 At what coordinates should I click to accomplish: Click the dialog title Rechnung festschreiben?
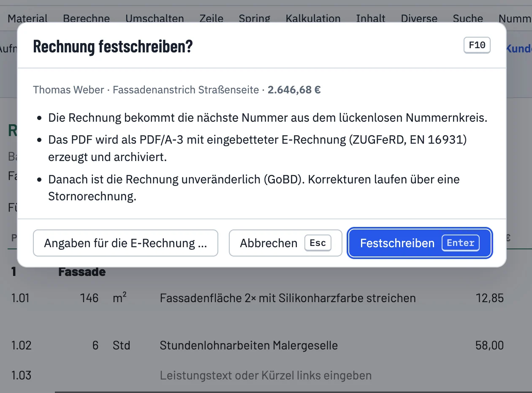(x=113, y=46)
